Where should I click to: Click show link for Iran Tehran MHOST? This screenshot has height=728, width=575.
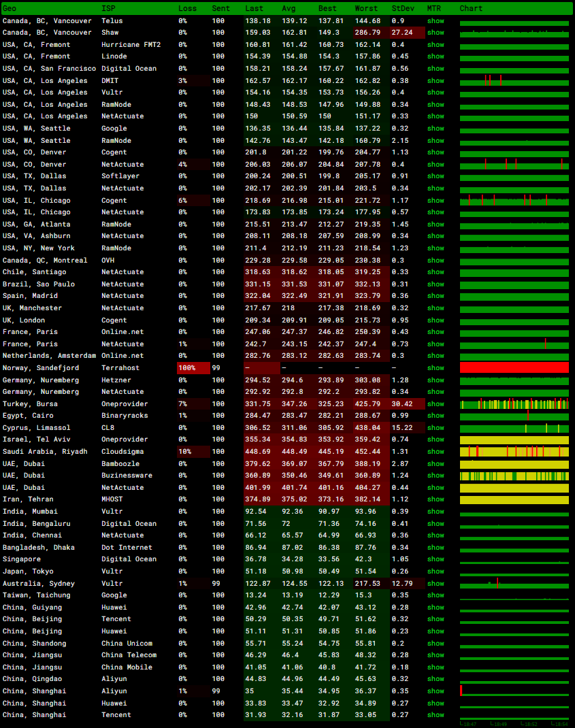pos(436,499)
